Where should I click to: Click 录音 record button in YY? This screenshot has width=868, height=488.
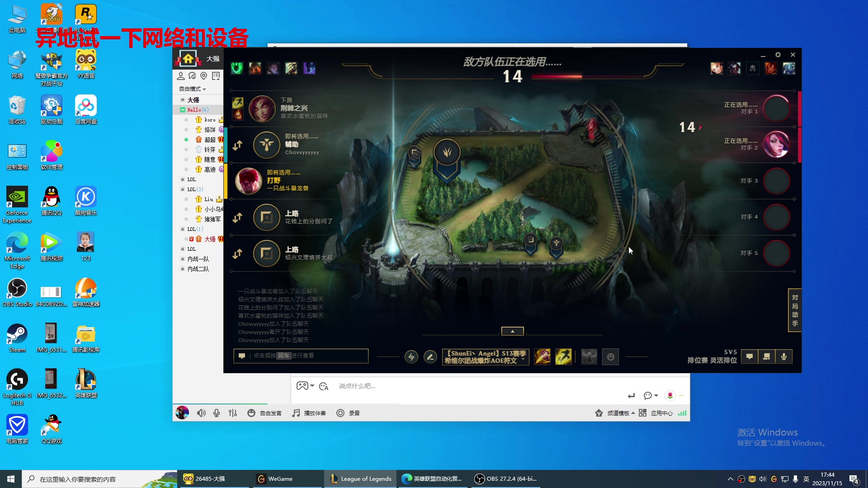(x=348, y=413)
